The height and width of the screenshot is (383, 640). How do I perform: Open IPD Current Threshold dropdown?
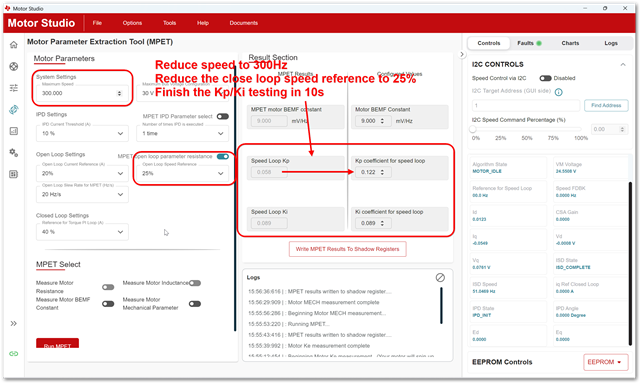[x=82, y=133]
